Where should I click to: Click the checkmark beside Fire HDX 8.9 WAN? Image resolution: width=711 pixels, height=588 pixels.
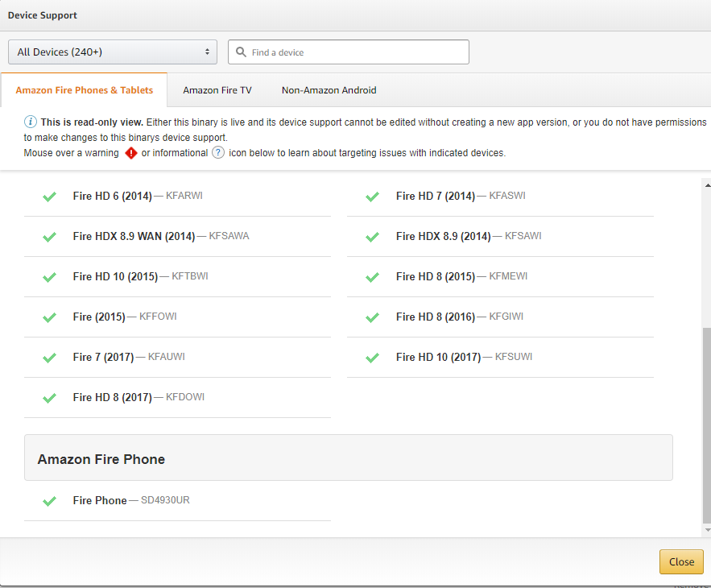[x=49, y=237]
